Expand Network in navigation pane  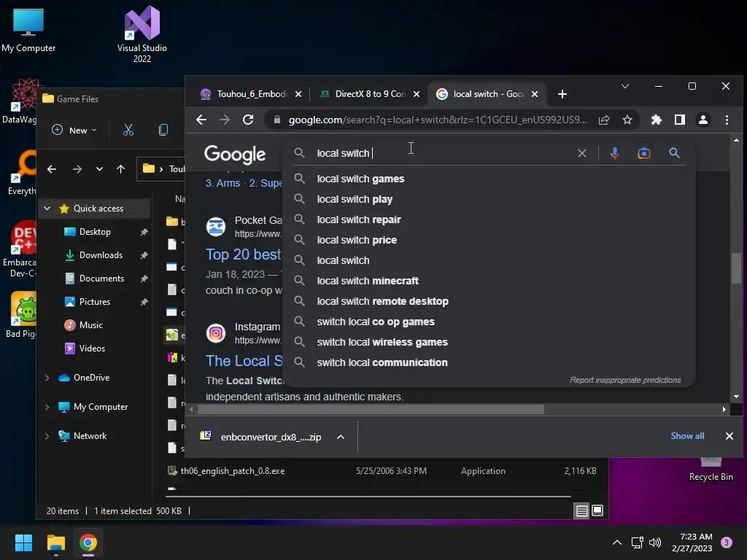47,436
